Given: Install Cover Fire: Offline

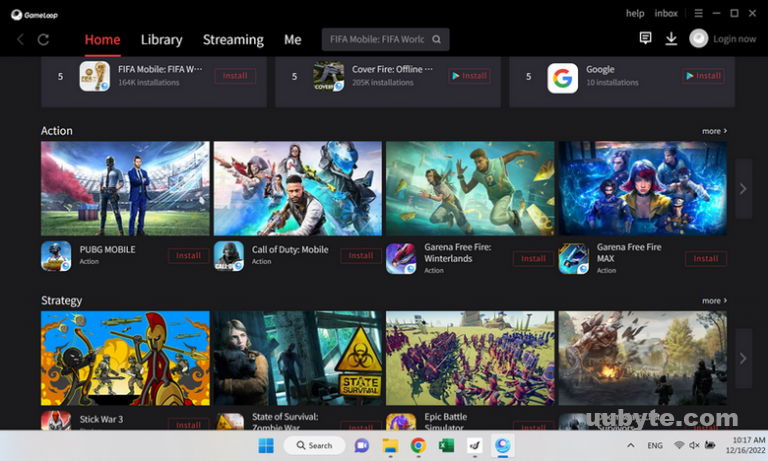Looking at the screenshot, I should point(469,76).
